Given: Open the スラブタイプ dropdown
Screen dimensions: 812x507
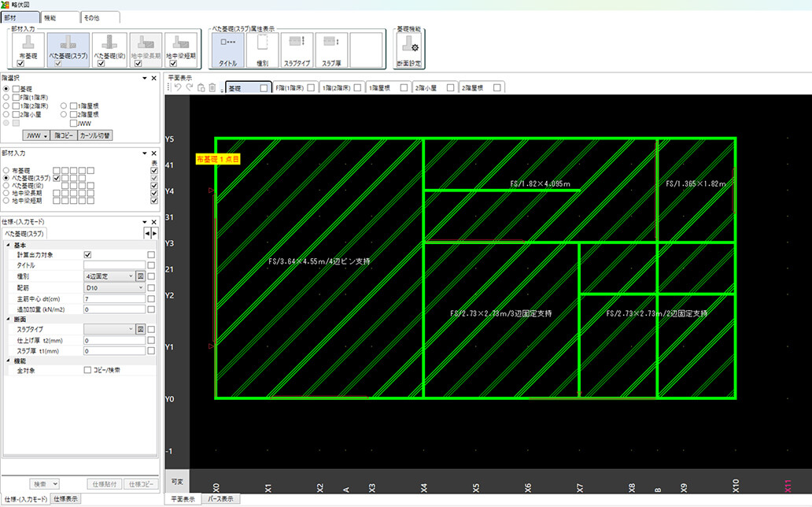Looking at the screenshot, I should click(x=109, y=329).
